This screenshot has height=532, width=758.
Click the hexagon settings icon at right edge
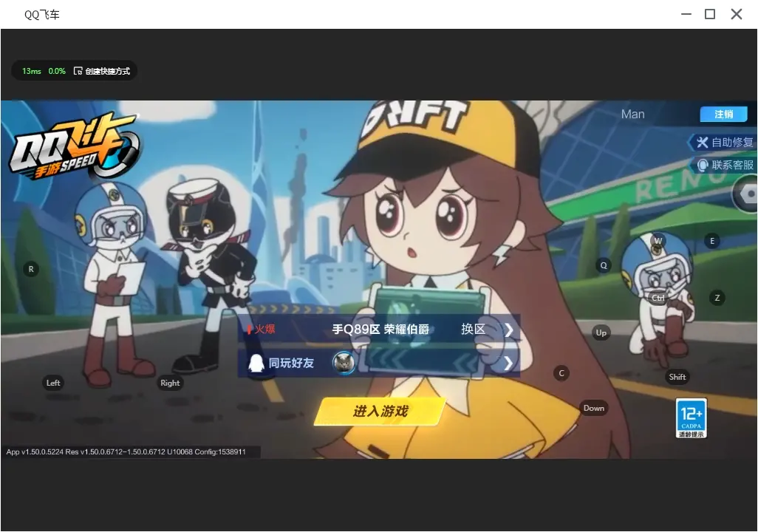pos(747,194)
